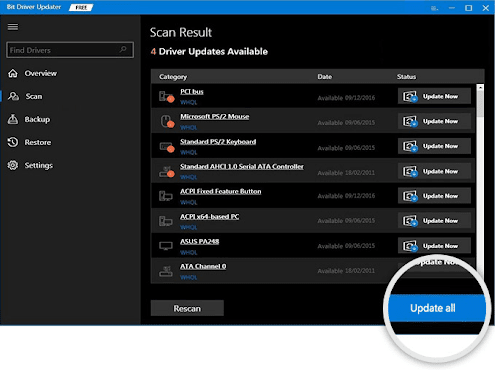Viewport: 495px width, 370px height.
Task: Click the Standard PS/2 Keyboard device icon
Action: coord(167,147)
